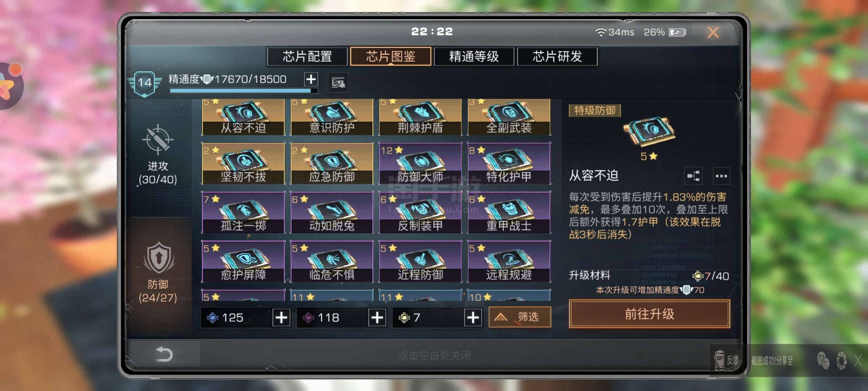
Task: Add mastery points with plus button
Action: tap(311, 79)
